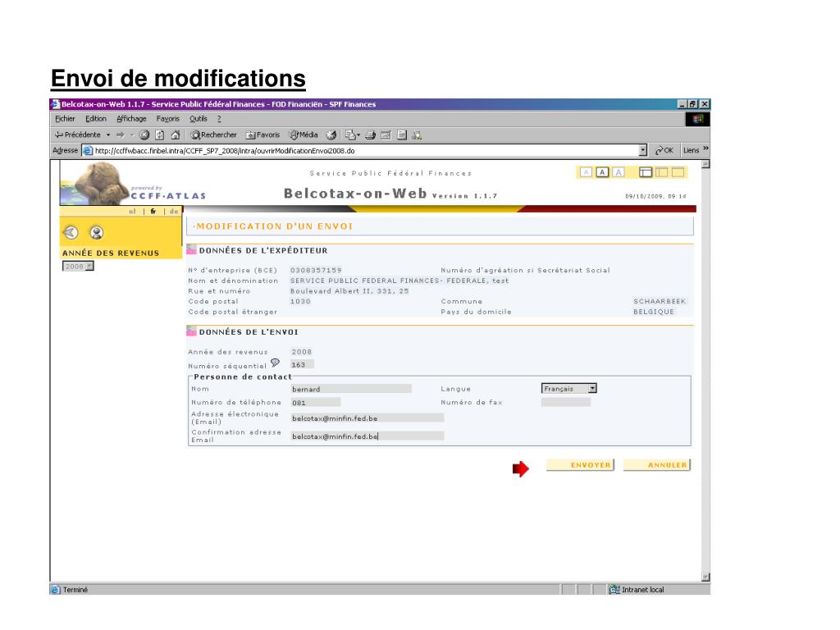Click the Nom contact field containing bernard
This screenshot has height=630, width=840.
point(351,389)
